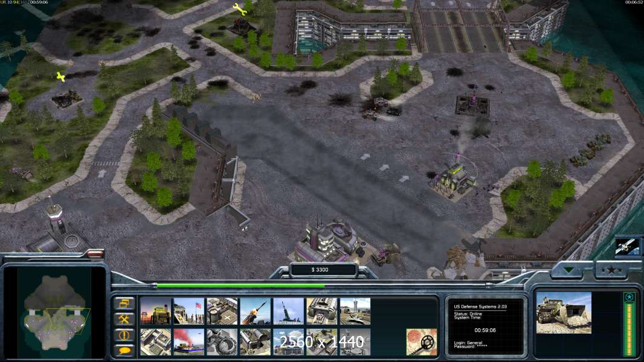Click the Login: General line
The width and height of the screenshot is (644, 362).
click(x=468, y=343)
